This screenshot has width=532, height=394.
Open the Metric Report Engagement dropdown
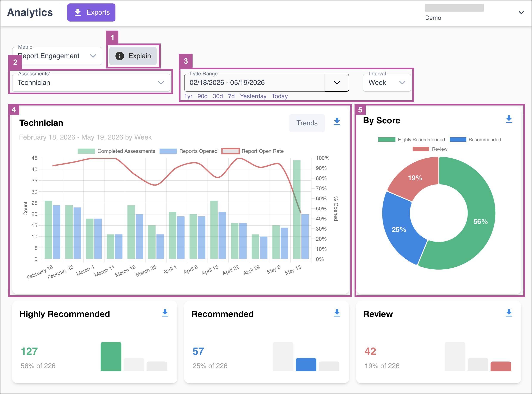coord(57,56)
